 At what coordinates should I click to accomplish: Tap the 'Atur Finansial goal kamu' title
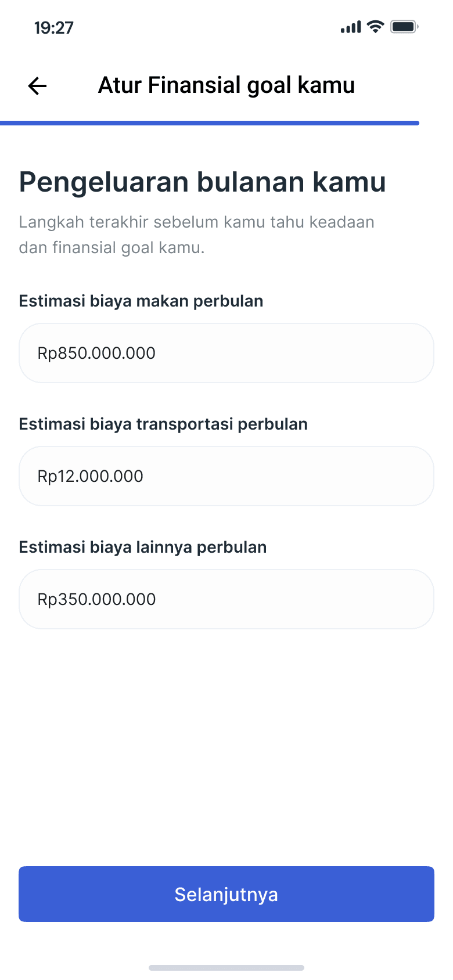227,85
